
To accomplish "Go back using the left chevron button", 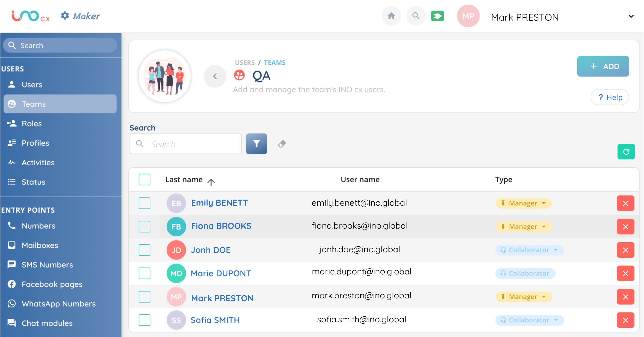I will 215,76.
